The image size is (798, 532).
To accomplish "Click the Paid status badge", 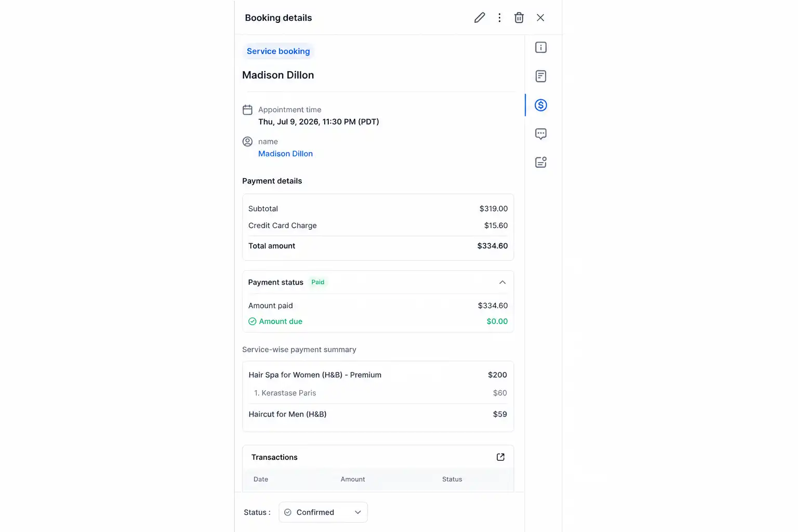I will (x=318, y=282).
